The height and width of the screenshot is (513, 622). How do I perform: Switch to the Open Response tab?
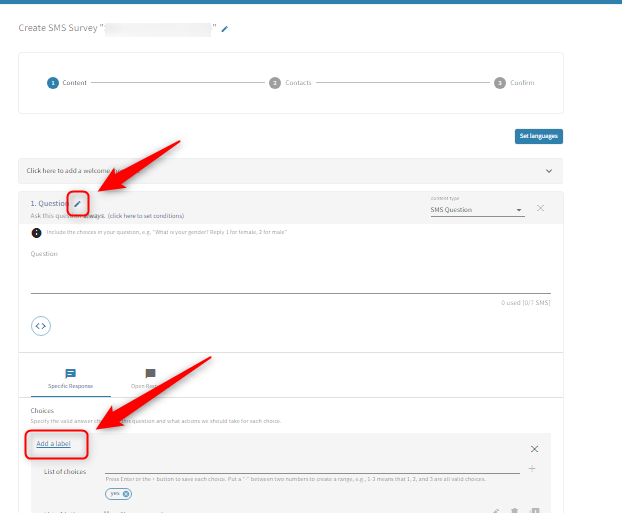coord(150,378)
